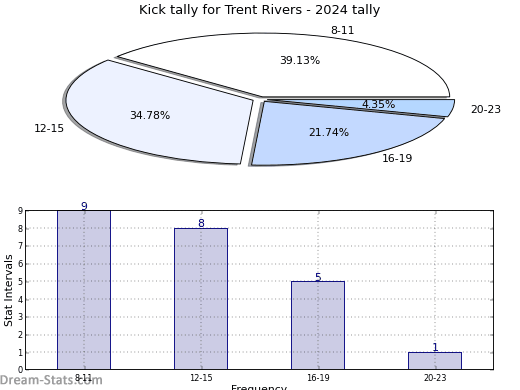Click the 8-11 bar with value 9
Image resolution: width=520 pixels, height=390 pixels.
click(84, 290)
